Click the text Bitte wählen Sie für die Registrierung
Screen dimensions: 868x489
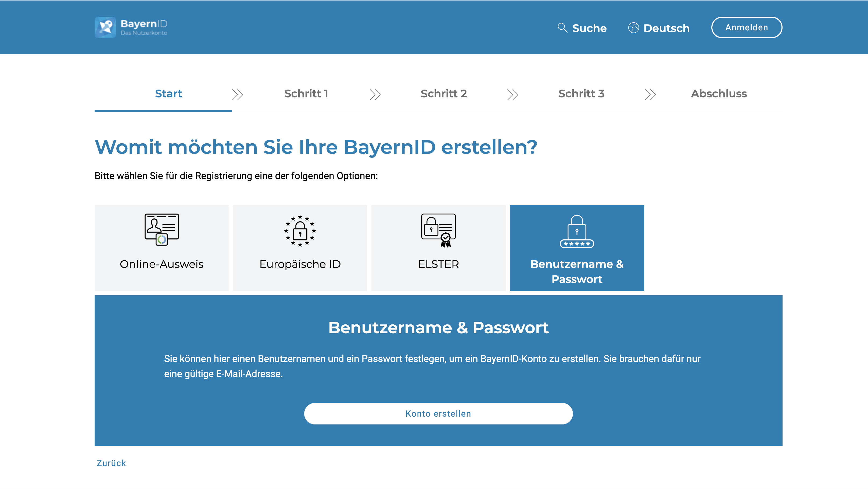click(236, 176)
